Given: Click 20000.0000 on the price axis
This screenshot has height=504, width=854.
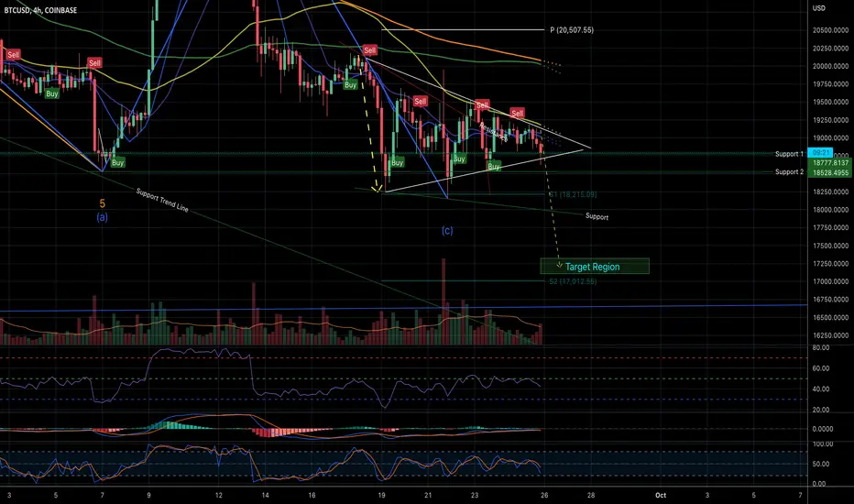Looking at the screenshot, I should (830, 67).
